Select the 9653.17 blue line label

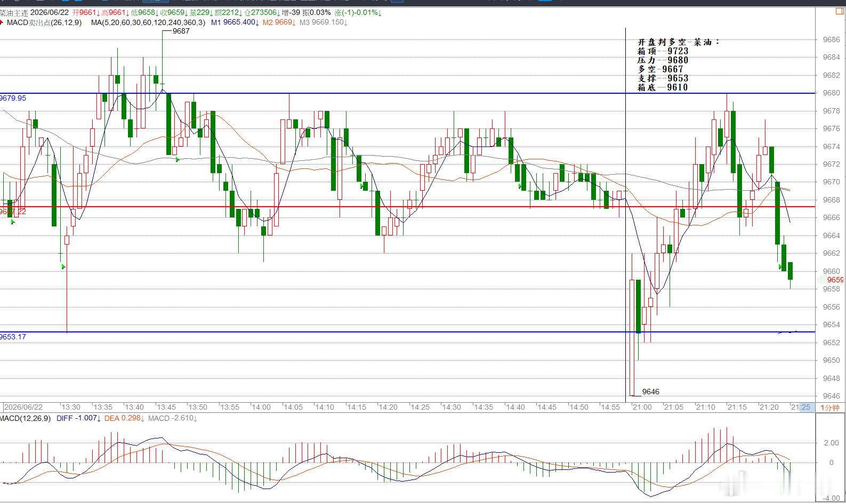[13, 337]
